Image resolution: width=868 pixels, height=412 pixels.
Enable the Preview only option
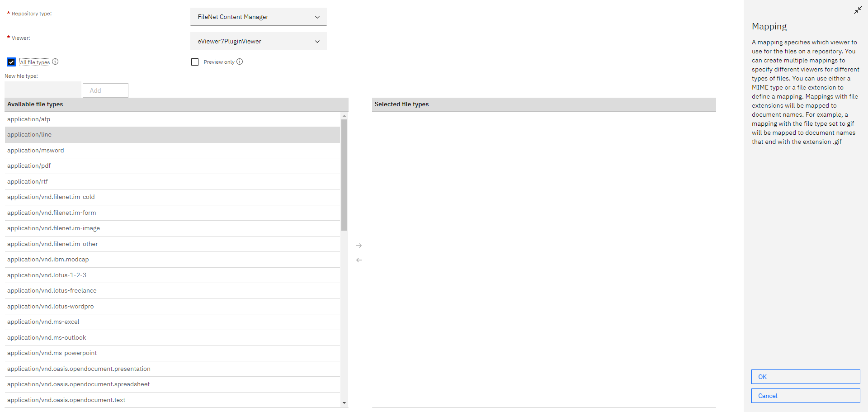[x=195, y=62]
